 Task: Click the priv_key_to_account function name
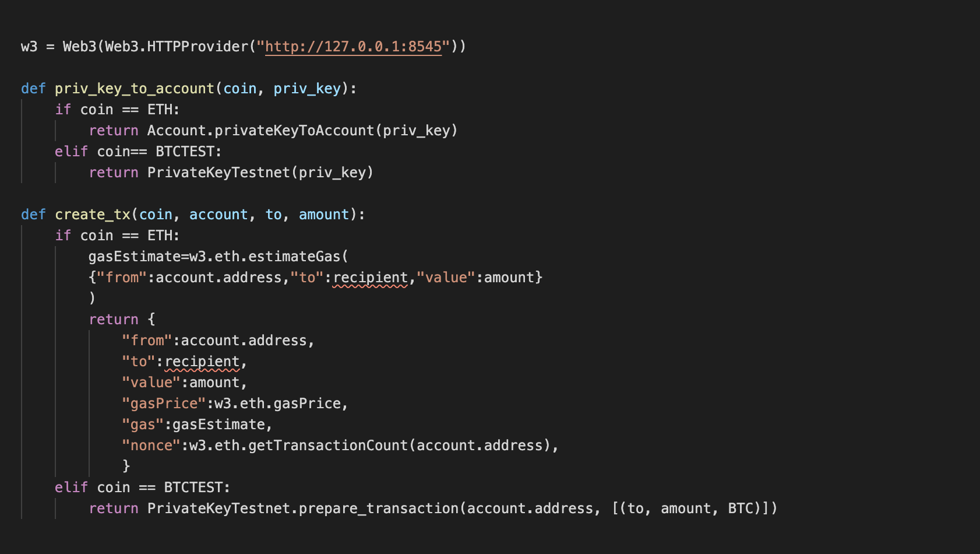coord(135,89)
